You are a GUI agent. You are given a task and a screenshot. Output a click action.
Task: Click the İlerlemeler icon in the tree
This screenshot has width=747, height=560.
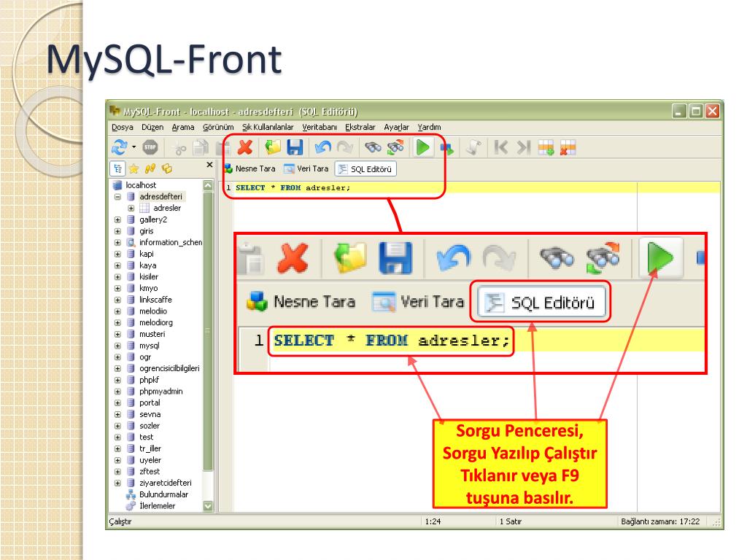(131, 506)
